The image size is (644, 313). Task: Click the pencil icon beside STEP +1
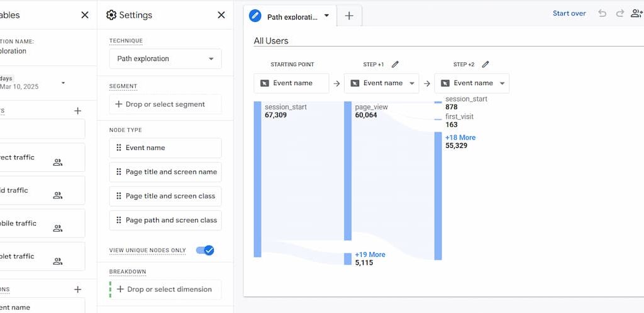(395, 64)
